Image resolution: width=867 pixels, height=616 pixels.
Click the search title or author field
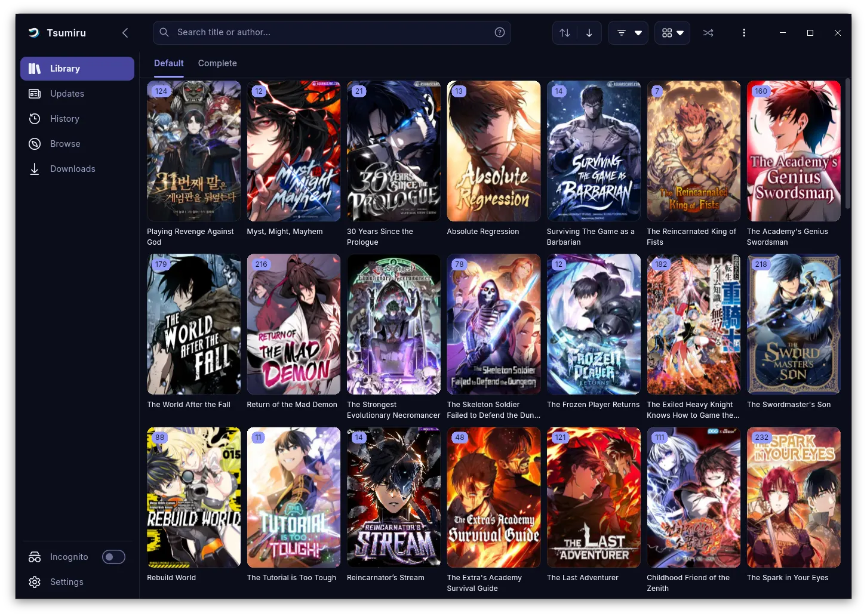click(x=332, y=33)
